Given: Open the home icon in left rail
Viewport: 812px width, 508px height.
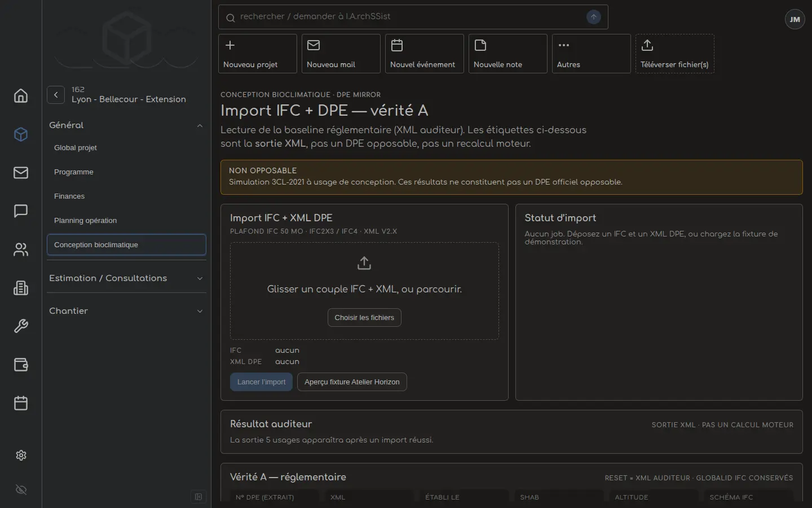Looking at the screenshot, I should tap(21, 96).
